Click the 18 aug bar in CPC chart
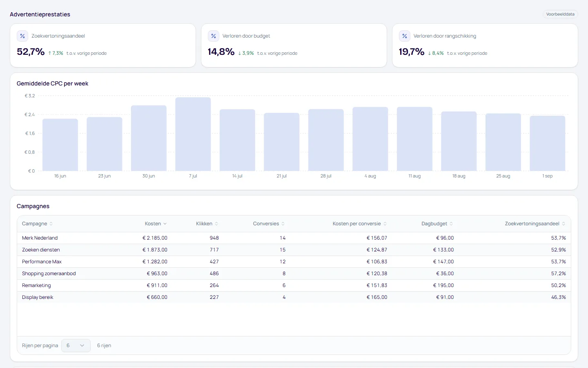588x368 pixels. click(x=459, y=141)
